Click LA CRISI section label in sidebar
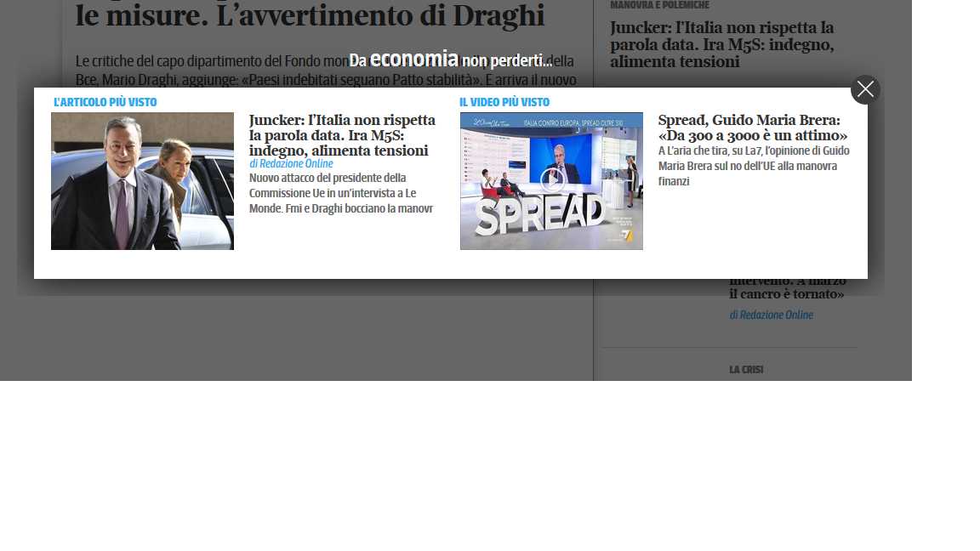The width and height of the screenshot is (980, 551). (746, 369)
